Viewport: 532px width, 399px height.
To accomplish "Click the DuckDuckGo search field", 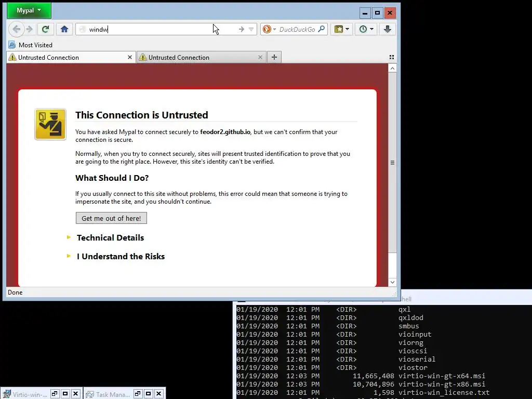I will pos(297,29).
